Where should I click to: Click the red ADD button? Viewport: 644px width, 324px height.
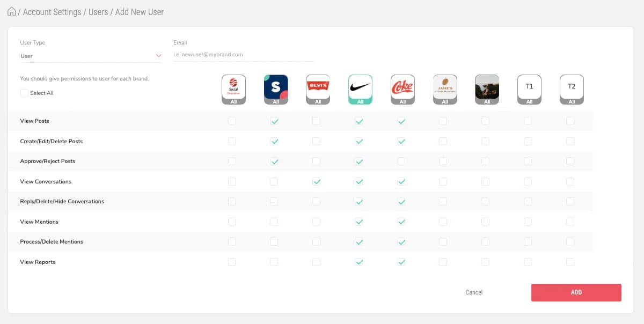click(576, 292)
